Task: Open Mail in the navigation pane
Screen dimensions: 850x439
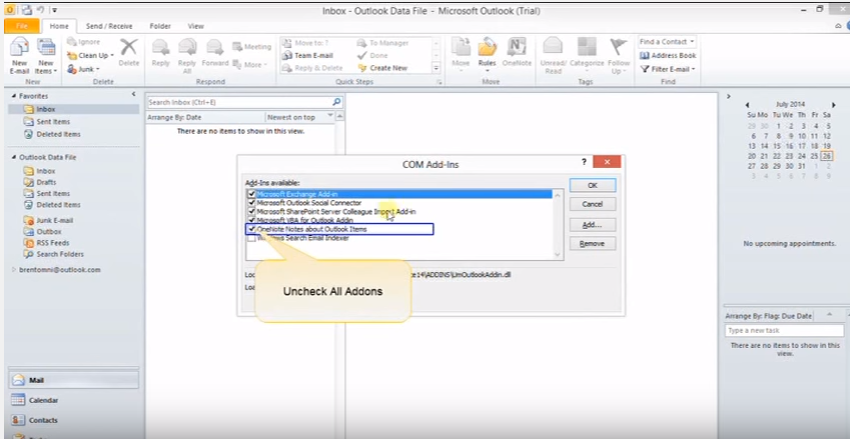Action: click(x=73, y=380)
